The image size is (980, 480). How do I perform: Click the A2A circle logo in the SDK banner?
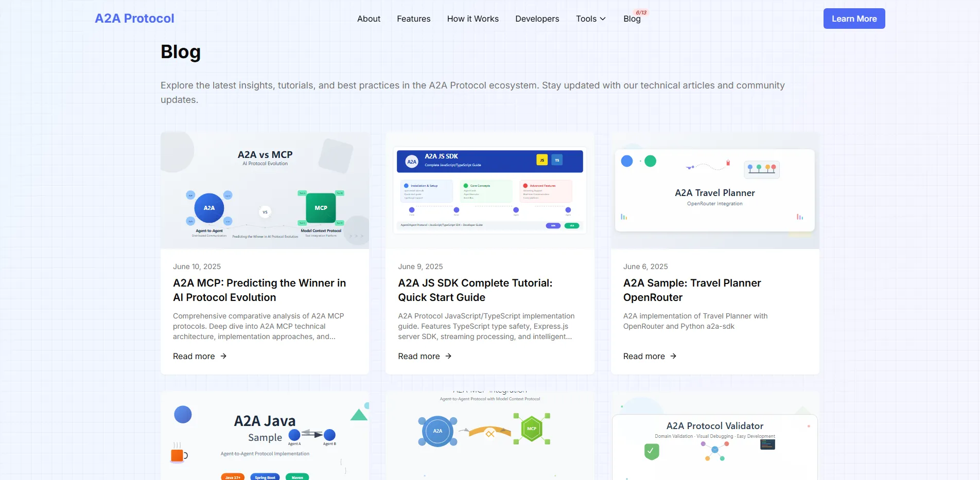tap(411, 161)
